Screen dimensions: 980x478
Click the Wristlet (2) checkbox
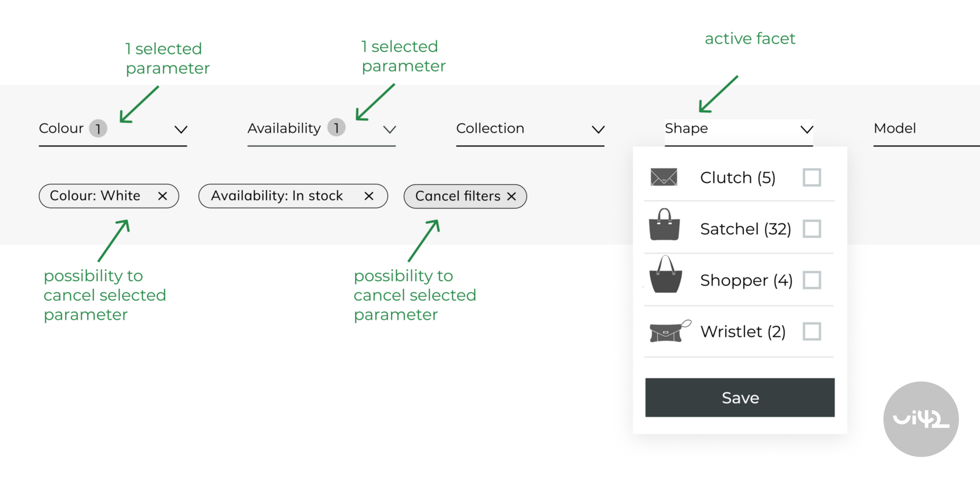[x=813, y=331]
